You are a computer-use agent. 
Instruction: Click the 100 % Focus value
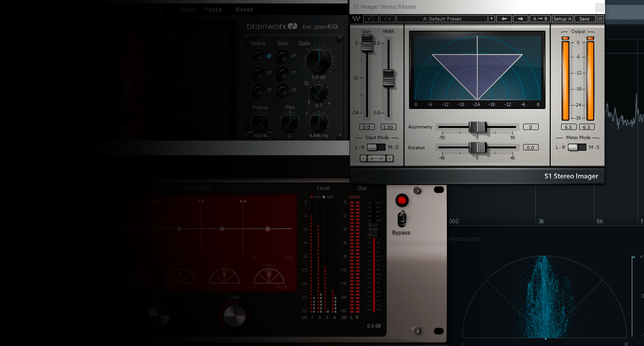260,136
